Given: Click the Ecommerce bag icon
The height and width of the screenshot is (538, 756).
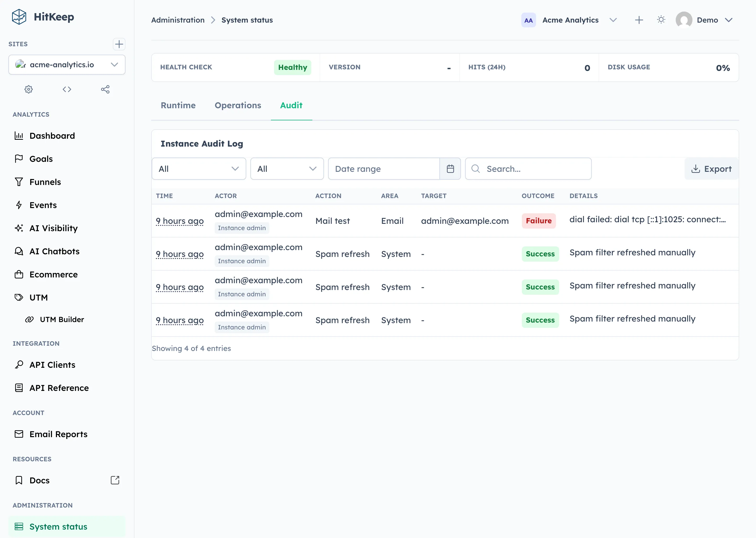Looking at the screenshot, I should click(x=19, y=274).
